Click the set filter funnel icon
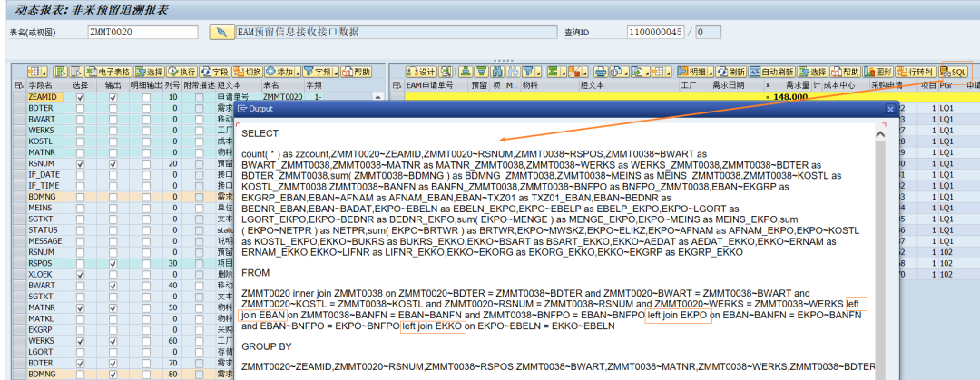This screenshot has width=980, height=380. (529, 72)
